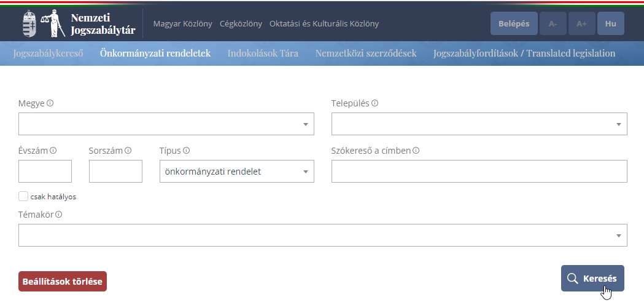Click the info icon next to Típus

pos(187,151)
